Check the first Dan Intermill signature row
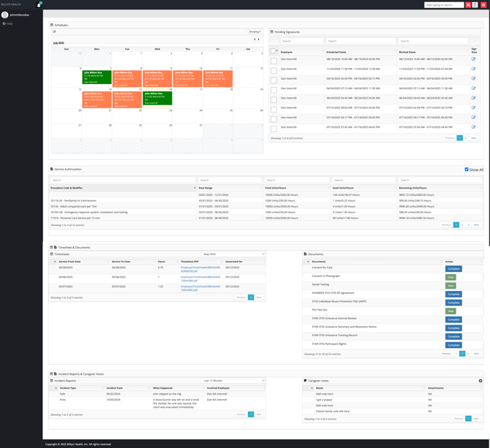490x448 pixels. (274, 60)
